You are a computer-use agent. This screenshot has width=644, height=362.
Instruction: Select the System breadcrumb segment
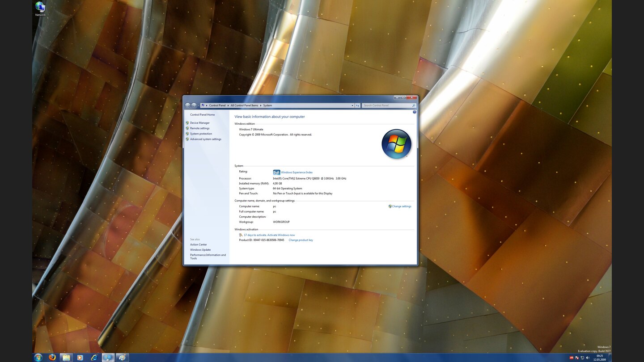point(267,105)
